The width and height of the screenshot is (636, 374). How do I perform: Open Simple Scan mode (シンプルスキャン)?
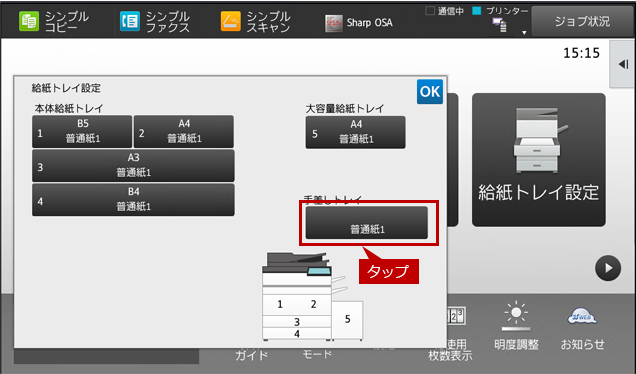(256, 21)
